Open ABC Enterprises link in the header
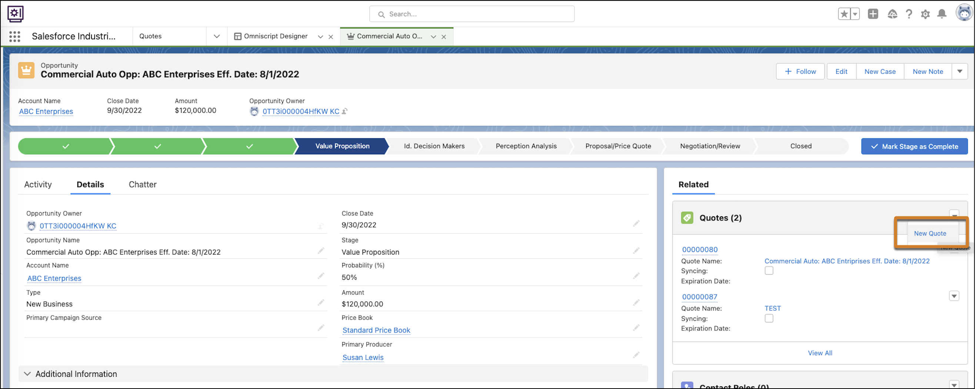This screenshot has width=980, height=389. coord(46,112)
